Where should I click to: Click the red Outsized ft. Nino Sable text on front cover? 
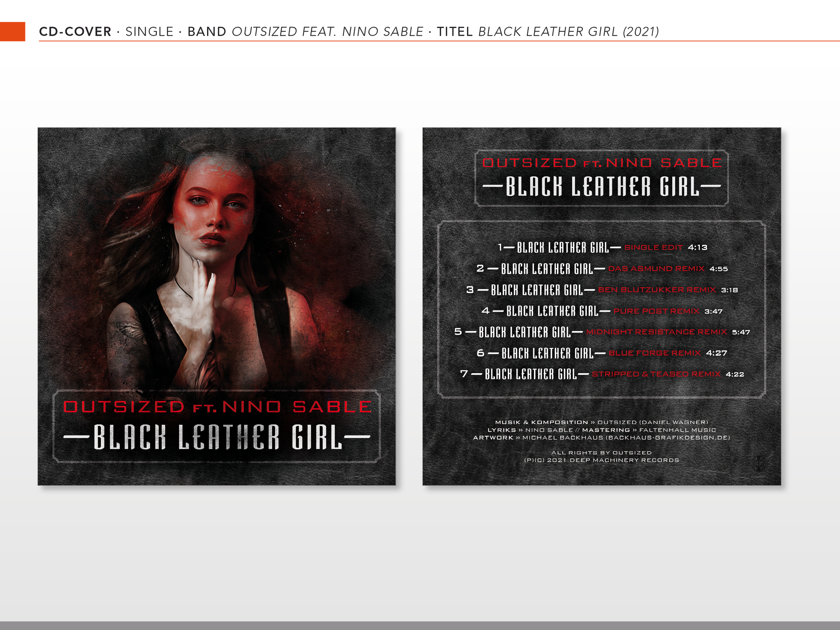coord(217,406)
